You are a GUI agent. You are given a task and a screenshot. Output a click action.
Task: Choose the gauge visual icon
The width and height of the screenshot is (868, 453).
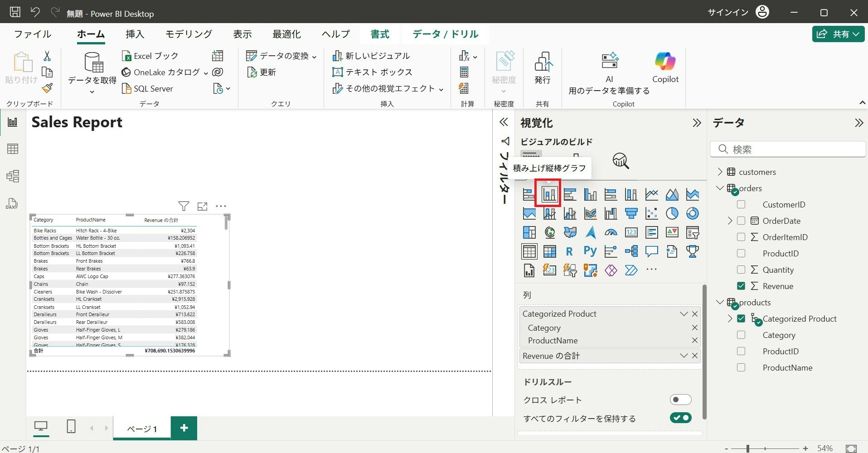(x=611, y=232)
